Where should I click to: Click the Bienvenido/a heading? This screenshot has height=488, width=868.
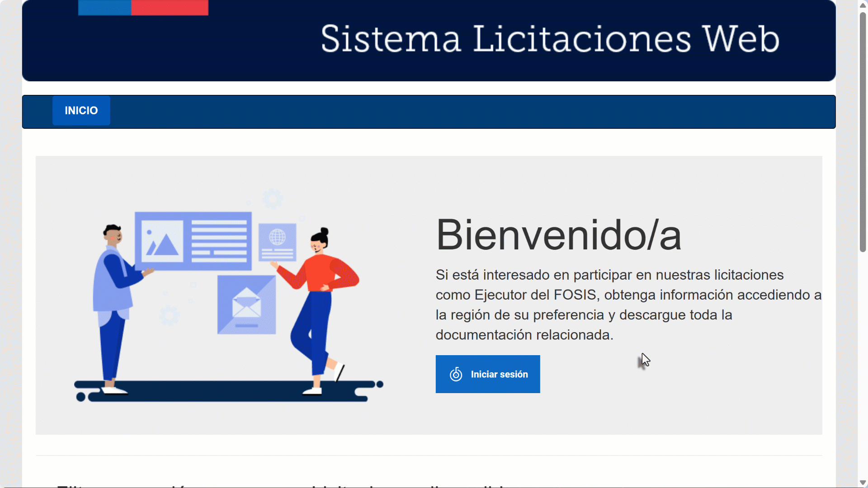tap(558, 235)
